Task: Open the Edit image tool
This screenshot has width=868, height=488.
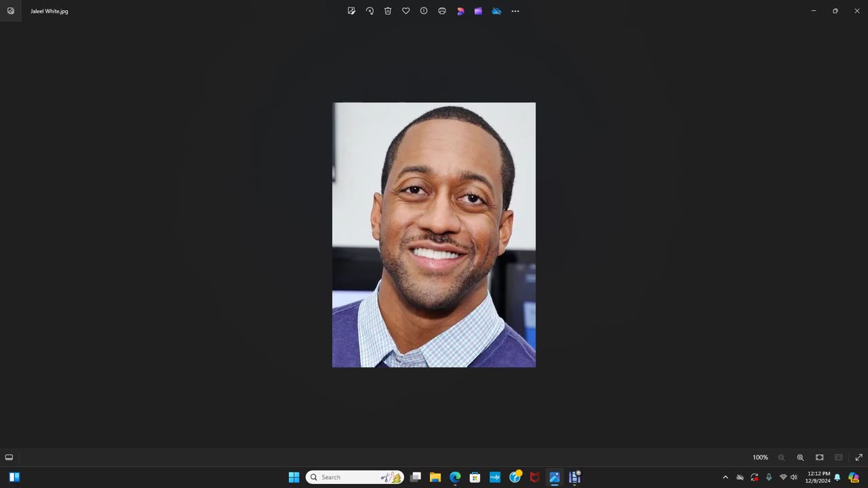Action: pyautogui.click(x=351, y=11)
